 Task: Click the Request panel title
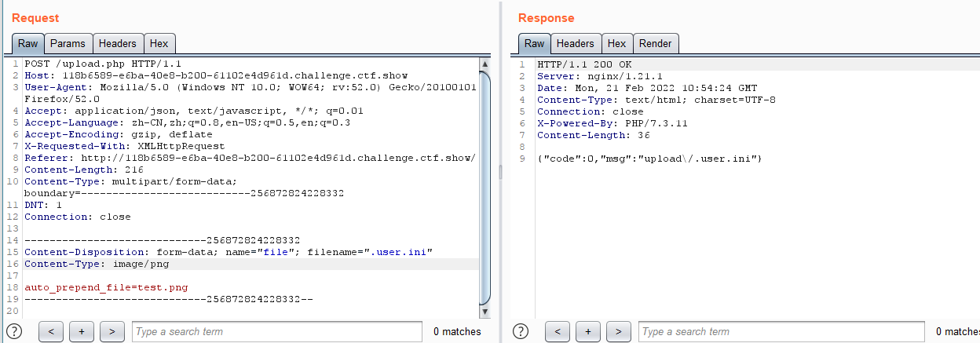click(35, 17)
